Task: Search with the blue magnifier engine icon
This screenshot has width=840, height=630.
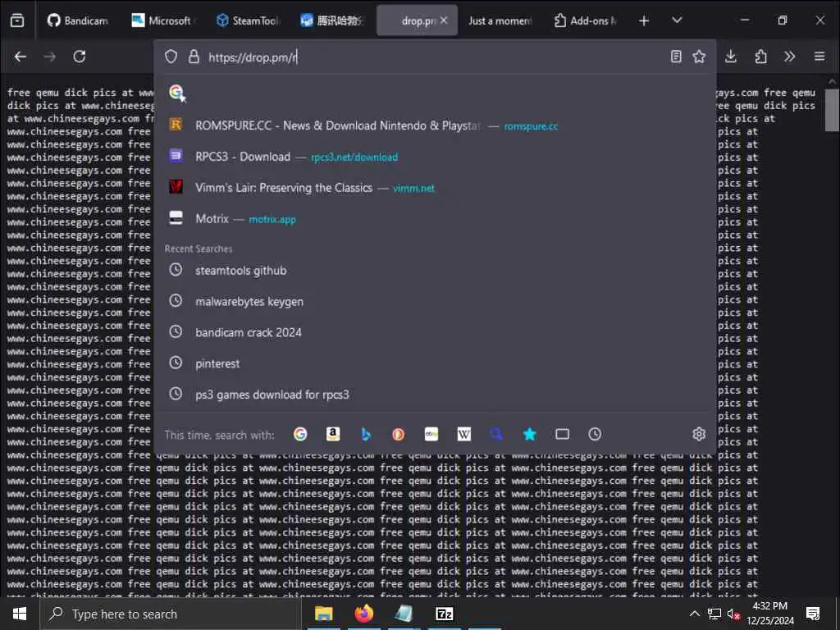Action: click(x=496, y=434)
